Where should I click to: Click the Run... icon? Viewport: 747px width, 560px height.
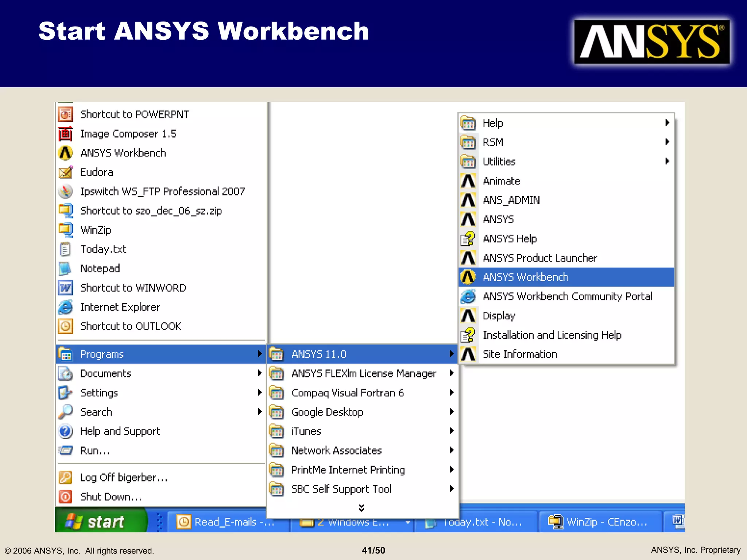coord(66,451)
